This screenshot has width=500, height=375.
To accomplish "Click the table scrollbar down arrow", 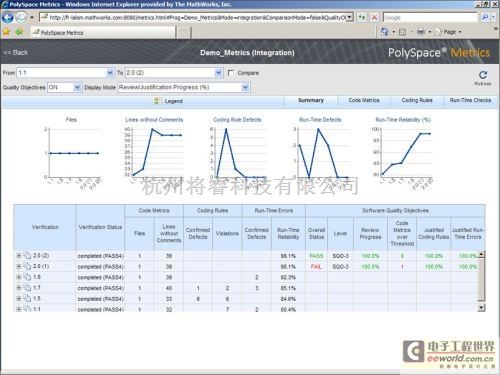I will (481, 308).
